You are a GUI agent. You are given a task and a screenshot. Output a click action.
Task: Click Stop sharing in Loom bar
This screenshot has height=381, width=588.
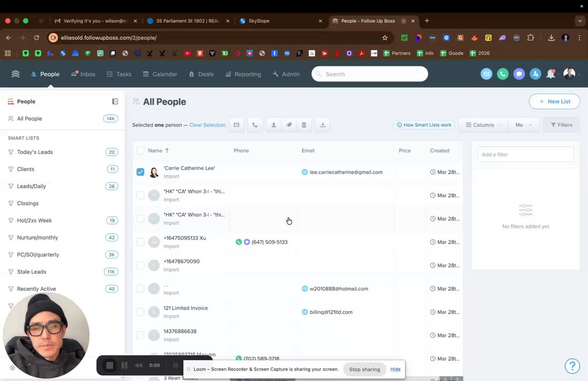pos(364,369)
